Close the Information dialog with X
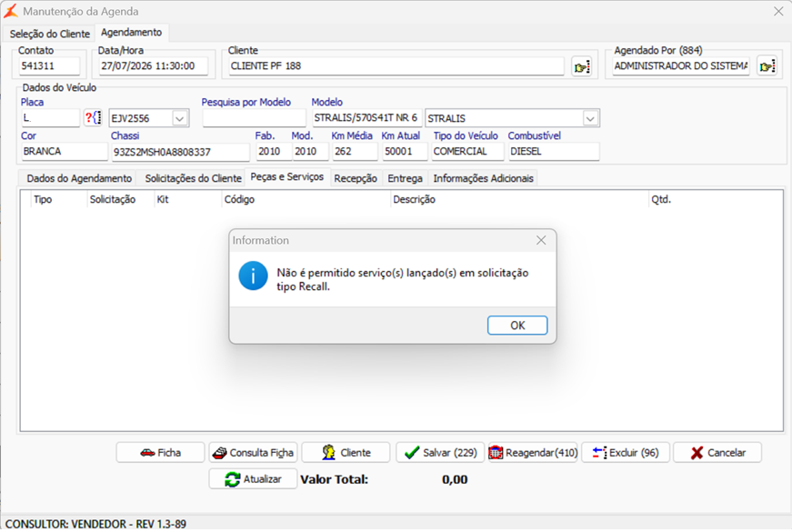Screen dimensions: 792x532 tap(541, 240)
